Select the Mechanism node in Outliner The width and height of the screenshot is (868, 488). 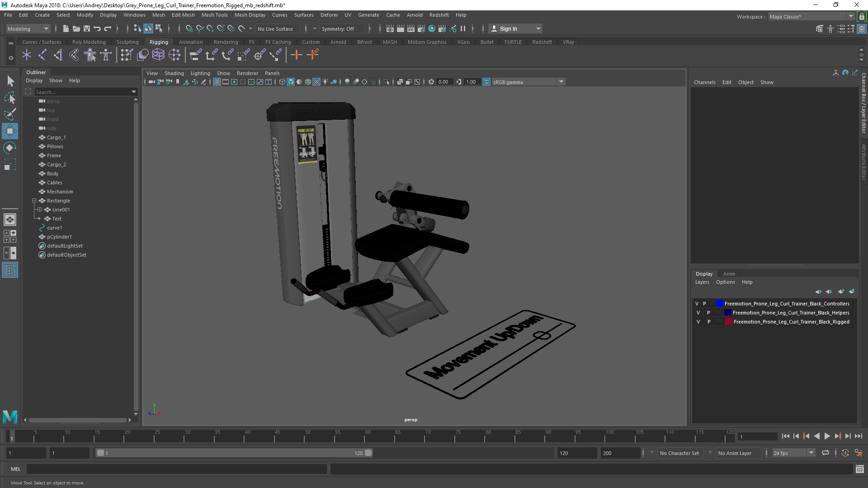[x=60, y=192]
